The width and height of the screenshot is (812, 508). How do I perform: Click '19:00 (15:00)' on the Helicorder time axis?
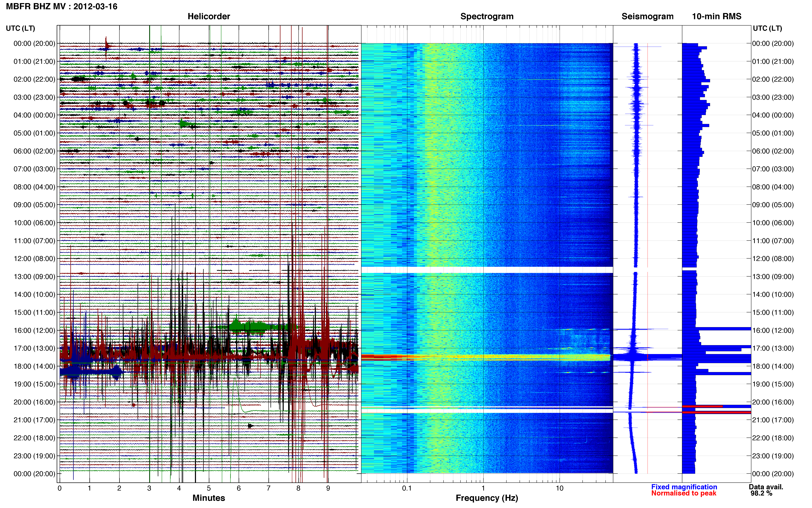pos(34,384)
